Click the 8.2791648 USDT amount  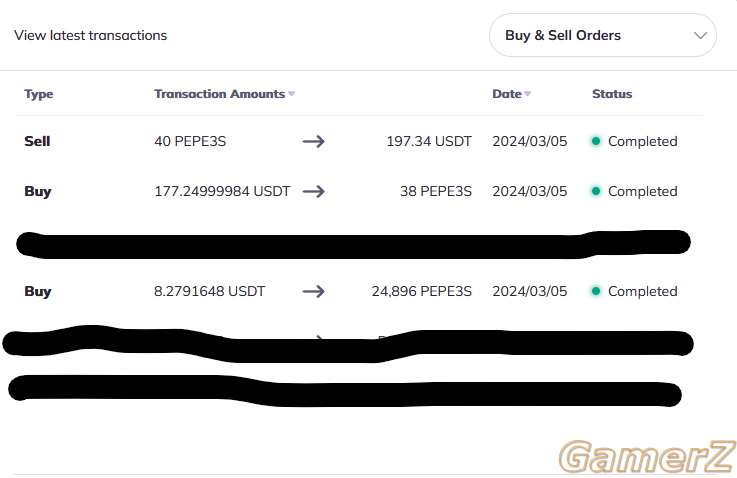point(209,291)
